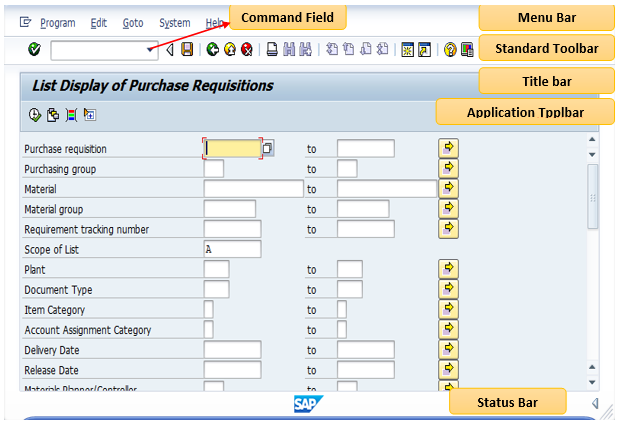The width and height of the screenshot is (621, 424).
Task: Click the Execute clock icon
Action: (35, 115)
